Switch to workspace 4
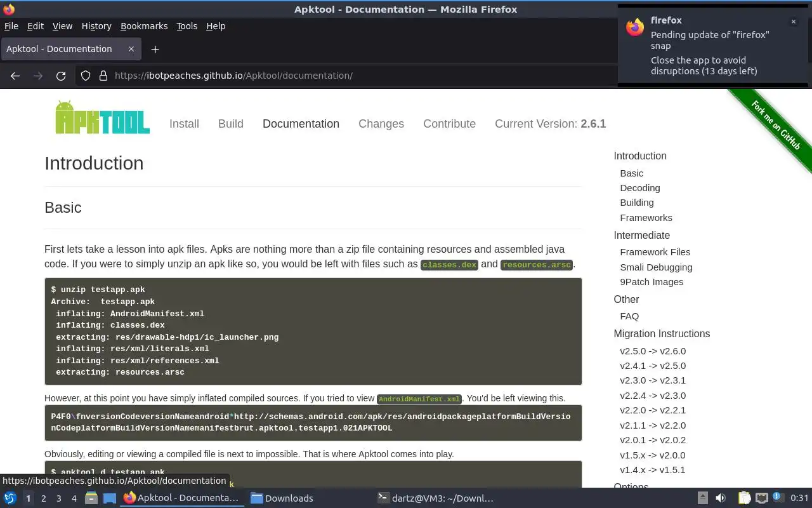The width and height of the screenshot is (812, 508). 74,498
